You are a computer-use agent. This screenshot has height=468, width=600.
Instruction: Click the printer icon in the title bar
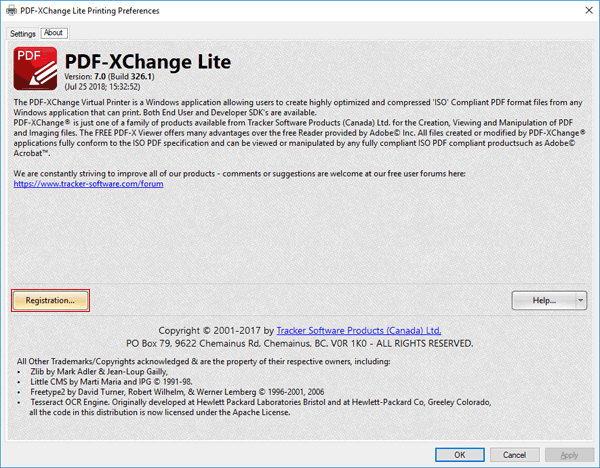click(x=12, y=9)
